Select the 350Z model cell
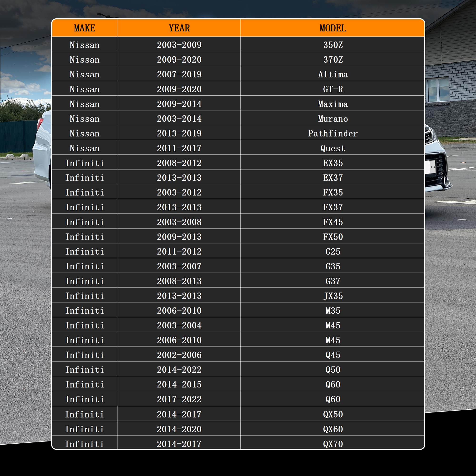Viewport: 476px width, 476px height. [x=333, y=44]
